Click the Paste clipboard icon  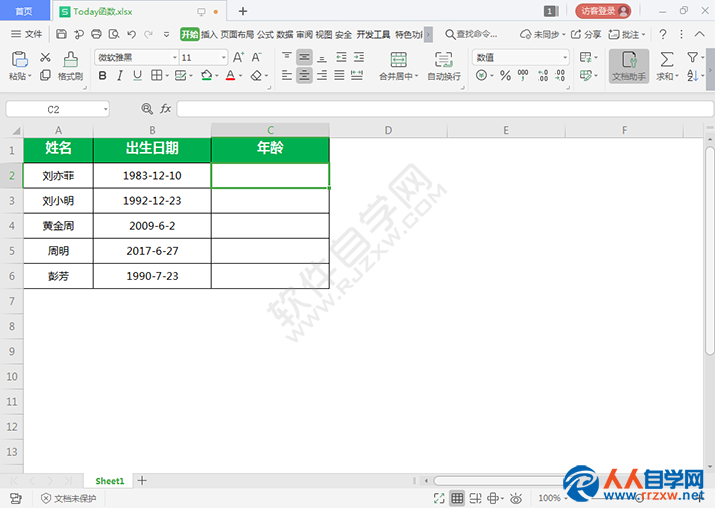(20, 59)
